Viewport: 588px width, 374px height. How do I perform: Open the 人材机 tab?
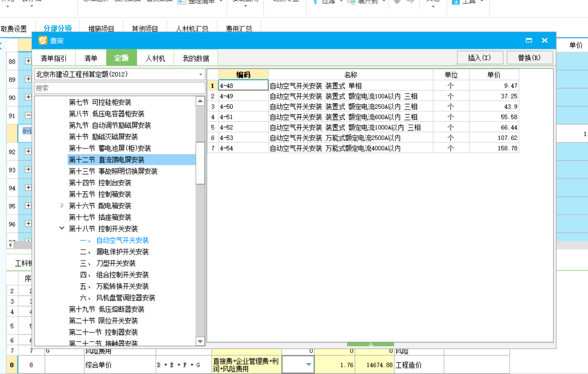click(x=155, y=58)
